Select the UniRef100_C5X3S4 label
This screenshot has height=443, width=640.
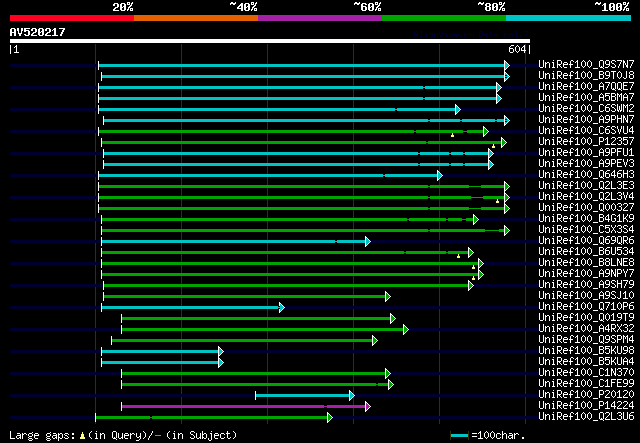[x=586, y=229]
